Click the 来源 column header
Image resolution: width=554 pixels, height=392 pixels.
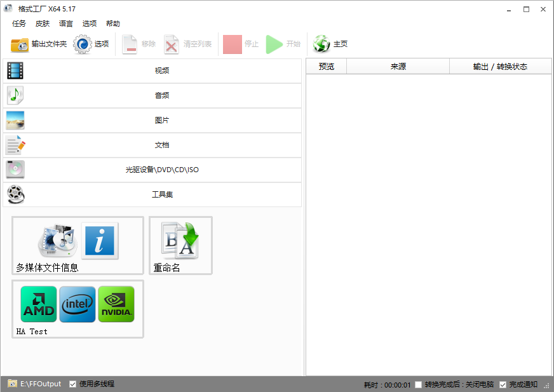tap(398, 67)
